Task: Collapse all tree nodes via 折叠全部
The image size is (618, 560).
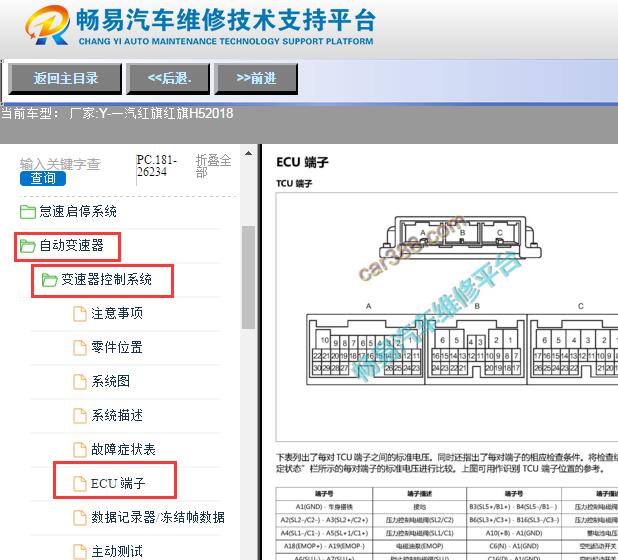Action: point(213,166)
